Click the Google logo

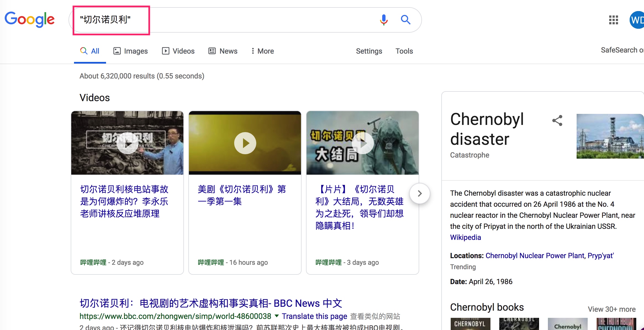(x=30, y=19)
